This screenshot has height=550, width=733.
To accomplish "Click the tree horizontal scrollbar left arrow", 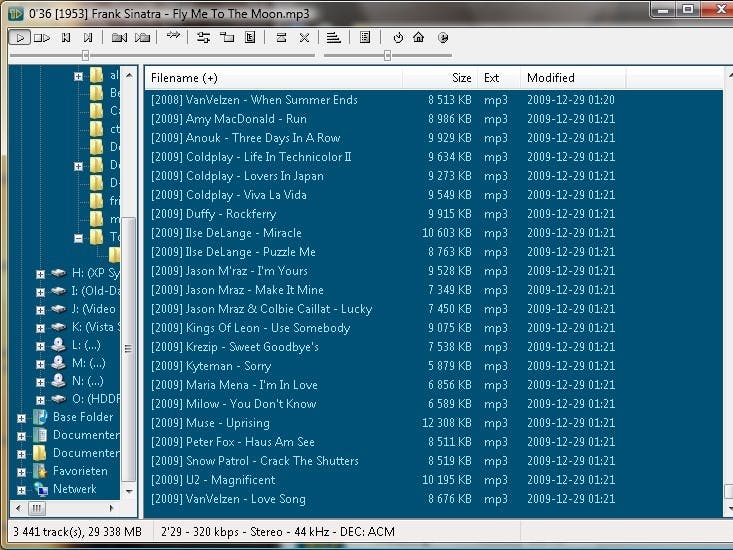I will 18,508.
